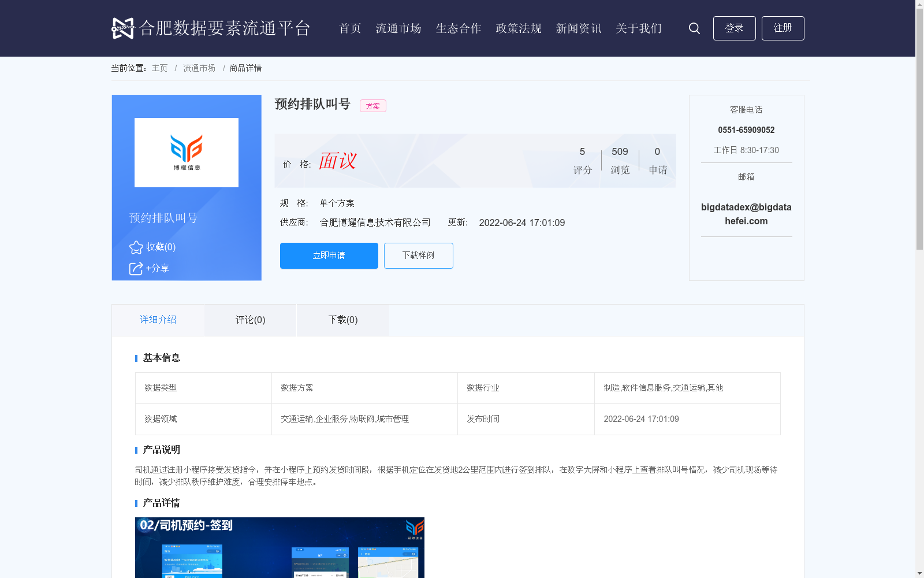
Task: Click the share icon
Action: tap(136, 269)
